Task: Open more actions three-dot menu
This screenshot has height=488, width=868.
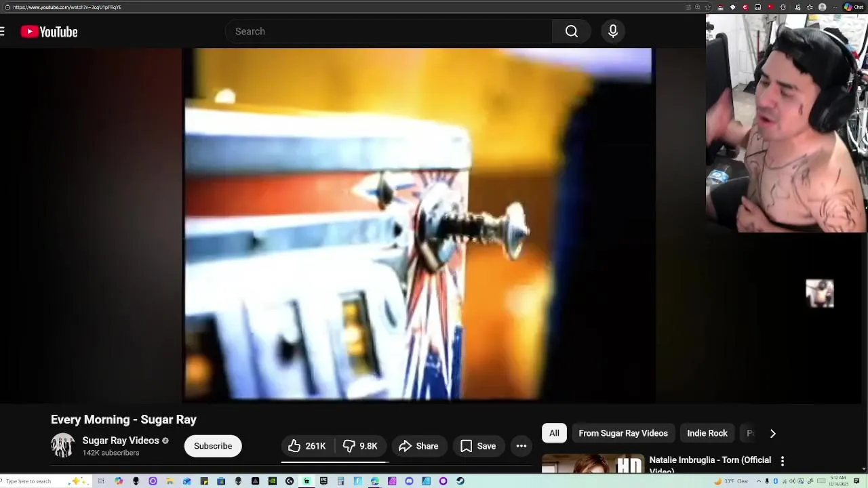Action: coord(521,446)
